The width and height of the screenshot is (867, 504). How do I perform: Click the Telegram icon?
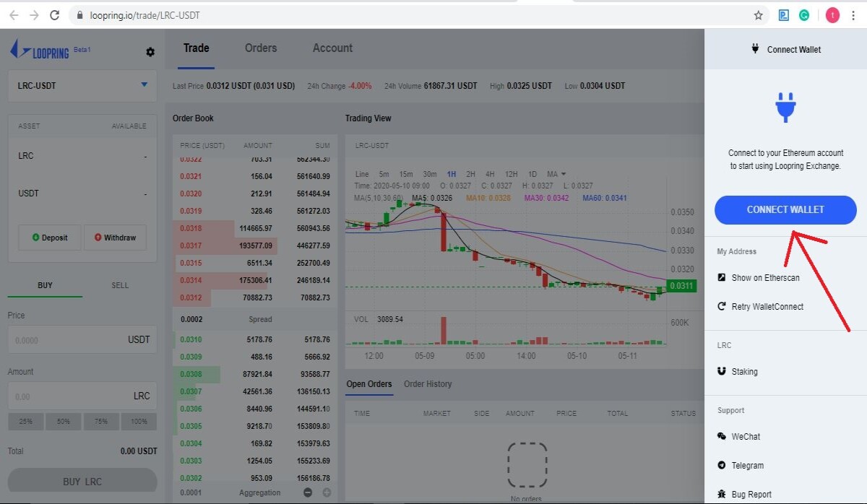click(721, 465)
